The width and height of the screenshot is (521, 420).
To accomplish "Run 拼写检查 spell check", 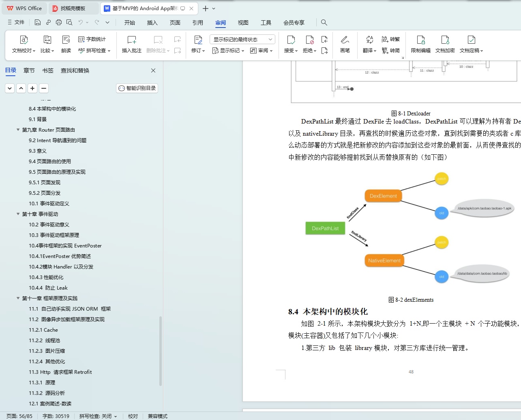I will pos(94,51).
